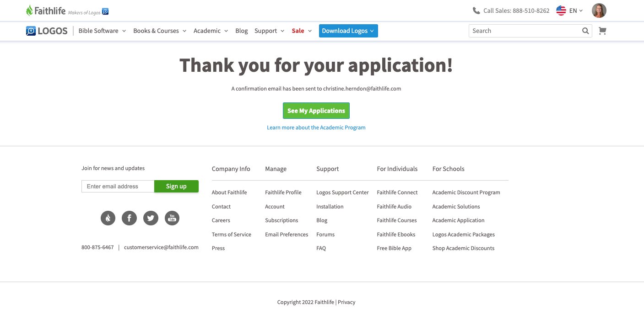Click the For Individuals column heading

[397, 169]
